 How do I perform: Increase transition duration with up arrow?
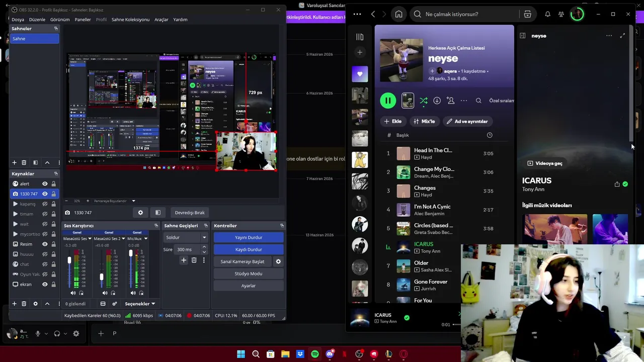tap(204, 247)
